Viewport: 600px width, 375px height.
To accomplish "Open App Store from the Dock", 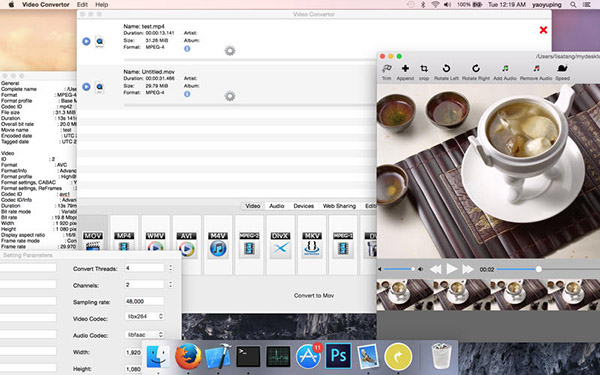I will pyautogui.click(x=308, y=356).
